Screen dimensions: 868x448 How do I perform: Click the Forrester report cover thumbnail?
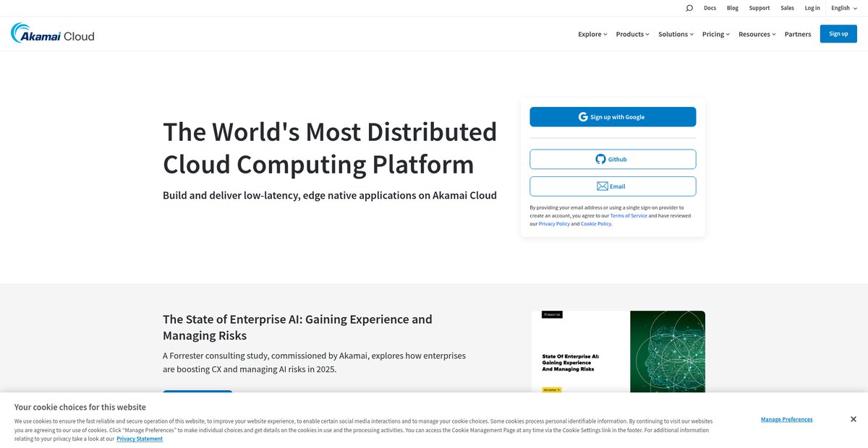click(x=618, y=352)
